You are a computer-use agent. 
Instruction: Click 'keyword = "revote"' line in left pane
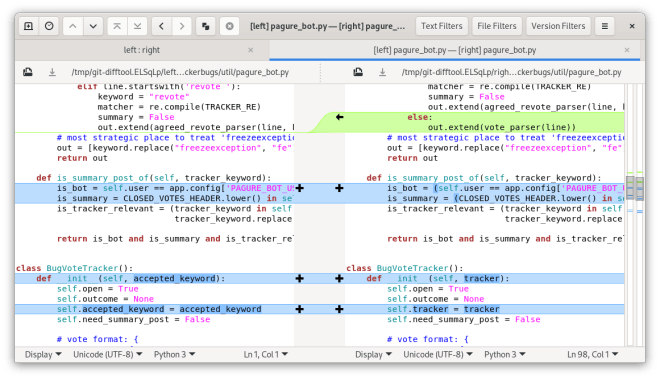coord(144,96)
